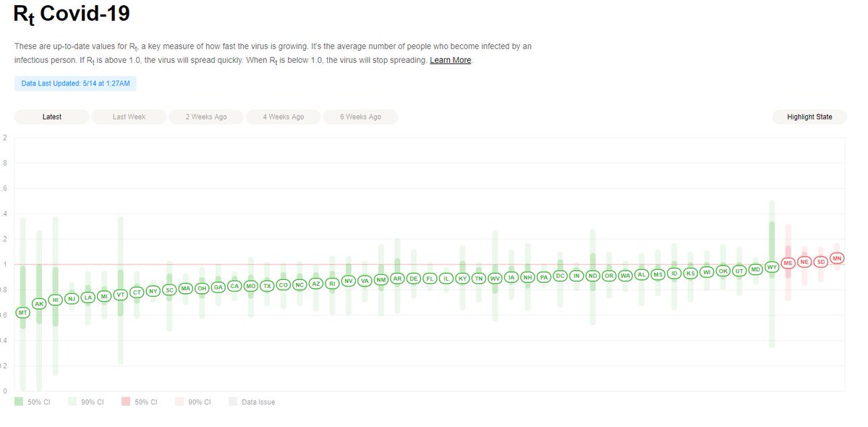Viewport: 868px width, 427px height.
Task: Click the Data Last Updated badge
Action: [x=75, y=83]
